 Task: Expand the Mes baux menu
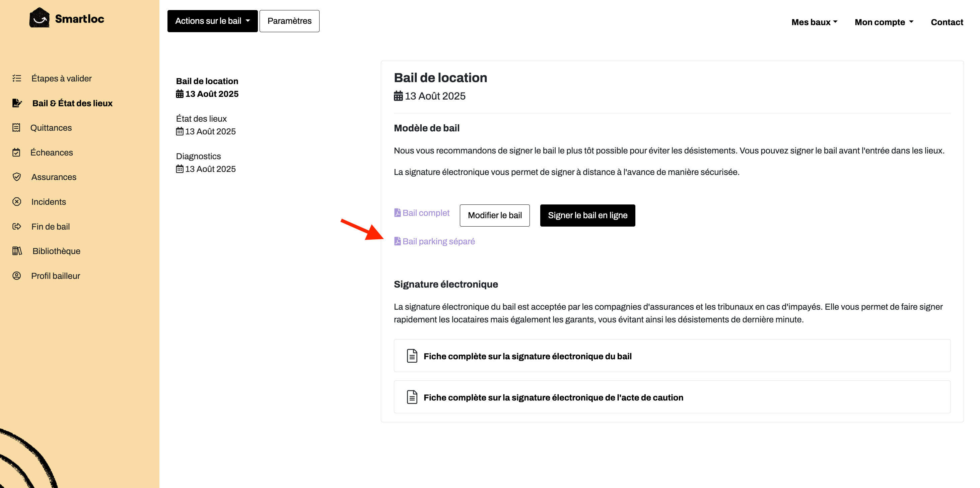(x=814, y=22)
